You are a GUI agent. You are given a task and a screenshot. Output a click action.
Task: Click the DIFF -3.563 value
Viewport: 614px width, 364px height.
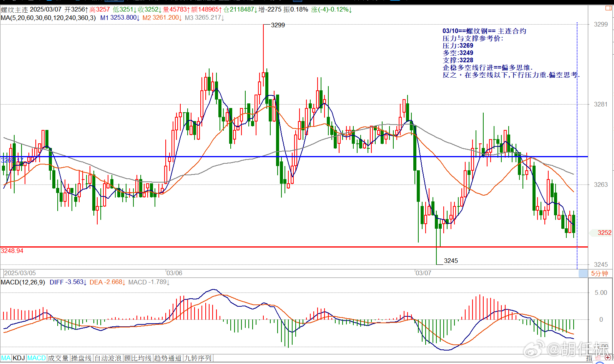point(68,282)
